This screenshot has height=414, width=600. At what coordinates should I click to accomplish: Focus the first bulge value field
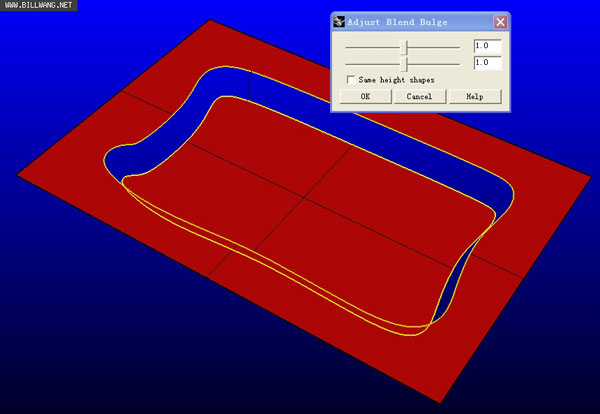coord(487,46)
